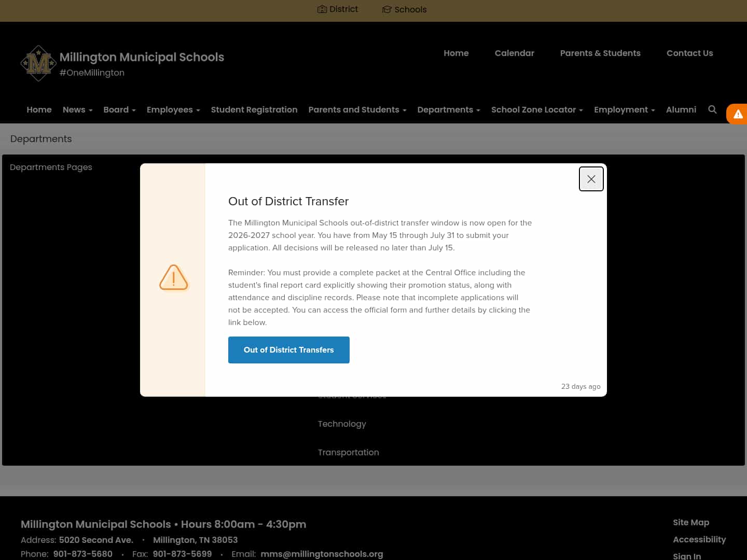Viewport: 747px width, 560px height.
Task: Go to Home in the upper header
Action: [456, 53]
